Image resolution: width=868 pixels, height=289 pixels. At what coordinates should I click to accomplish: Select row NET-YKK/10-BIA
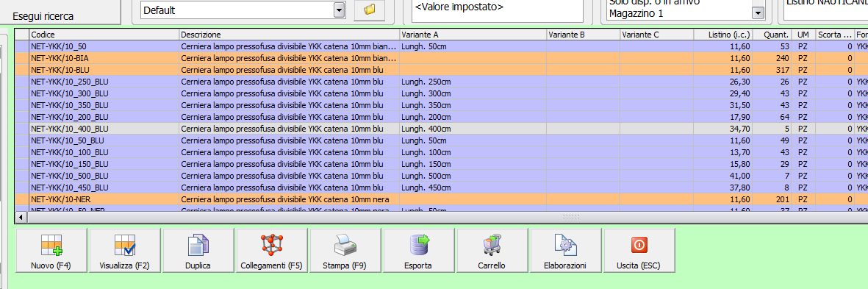[x=441, y=58]
